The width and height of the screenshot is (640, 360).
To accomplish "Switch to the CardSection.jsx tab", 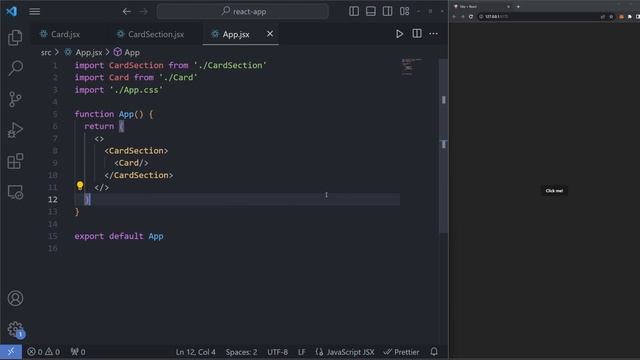I will (156, 34).
